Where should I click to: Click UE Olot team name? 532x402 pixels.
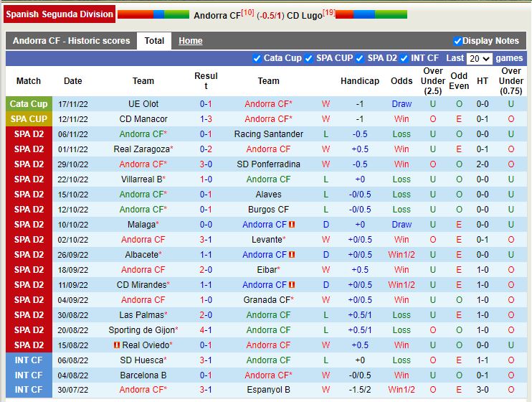click(x=143, y=104)
